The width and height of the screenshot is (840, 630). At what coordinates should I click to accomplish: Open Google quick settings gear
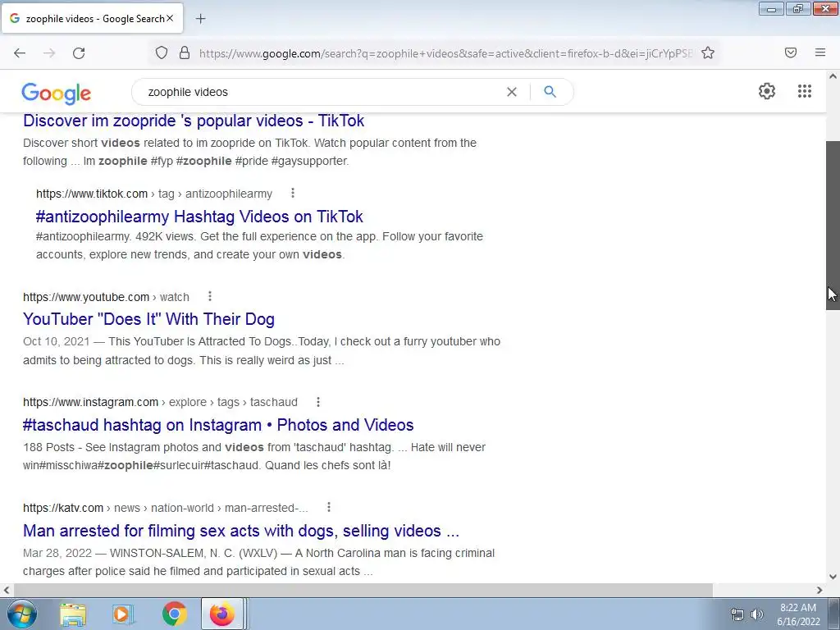[767, 91]
